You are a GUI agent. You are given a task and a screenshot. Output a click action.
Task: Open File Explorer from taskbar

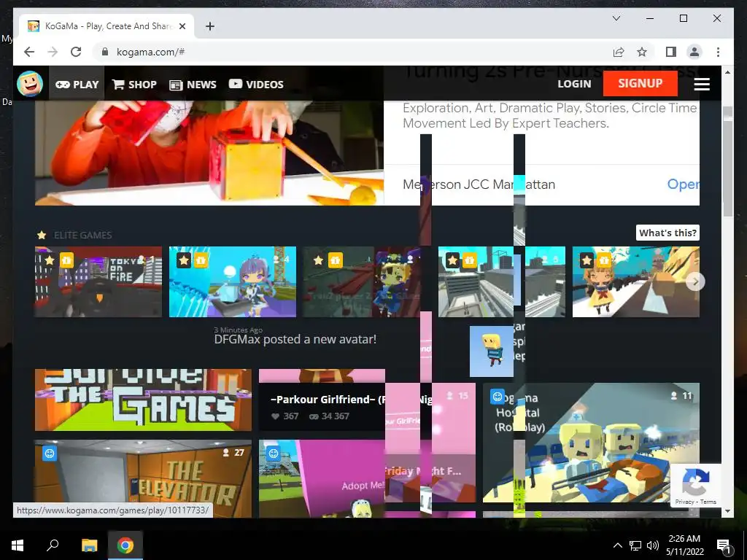[x=89, y=545]
